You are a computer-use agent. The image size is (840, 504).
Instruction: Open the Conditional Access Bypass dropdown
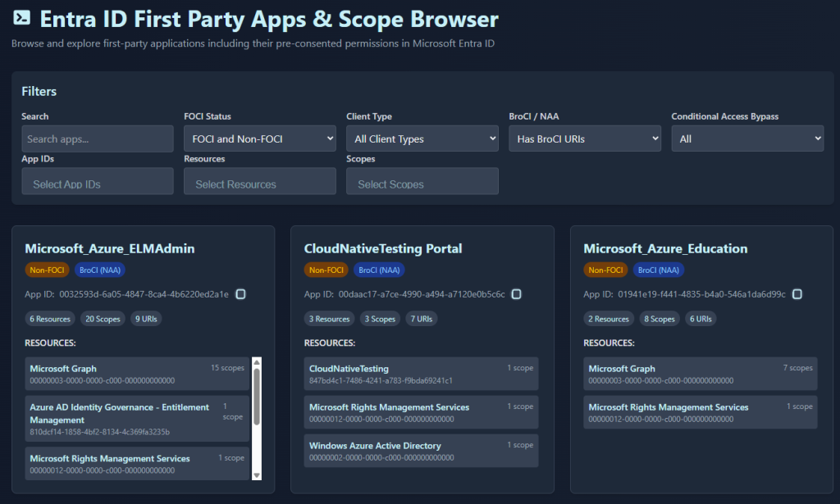746,138
